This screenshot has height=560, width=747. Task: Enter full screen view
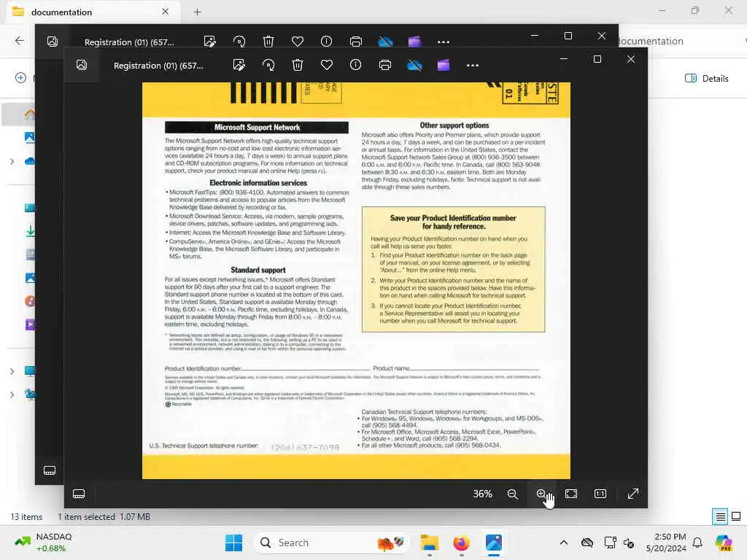632,494
